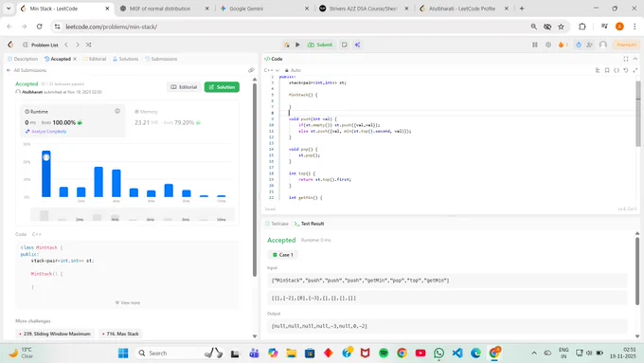Open the LeetCode home logo
The width and height of the screenshot is (644, 363).
coord(10,45)
